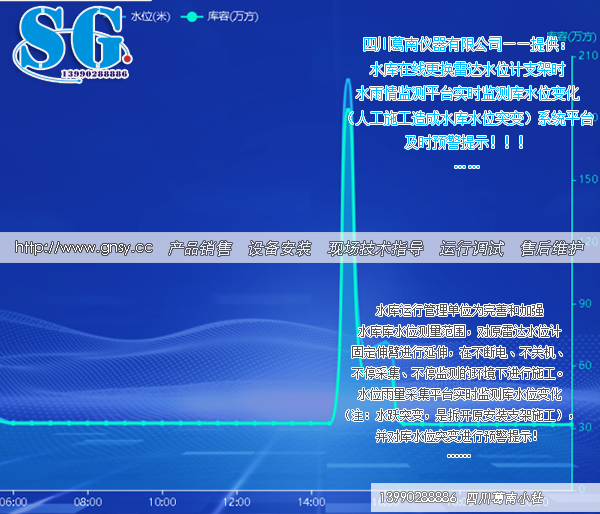Click the 150 value on right axis
The image size is (600, 514).
587,179
